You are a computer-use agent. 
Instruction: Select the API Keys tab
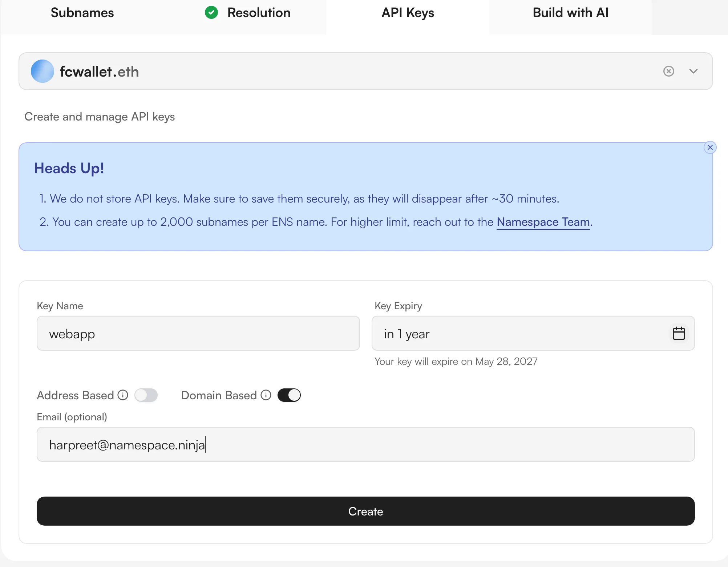pyautogui.click(x=408, y=13)
